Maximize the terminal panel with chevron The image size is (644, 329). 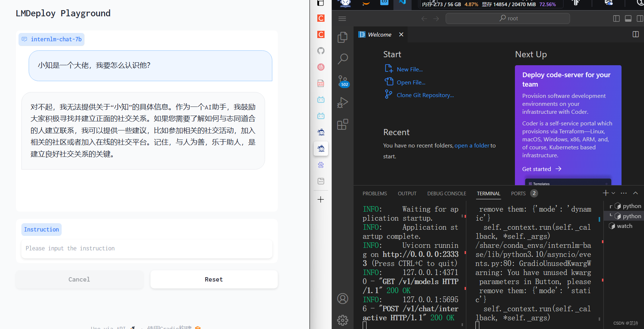click(636, 193)
